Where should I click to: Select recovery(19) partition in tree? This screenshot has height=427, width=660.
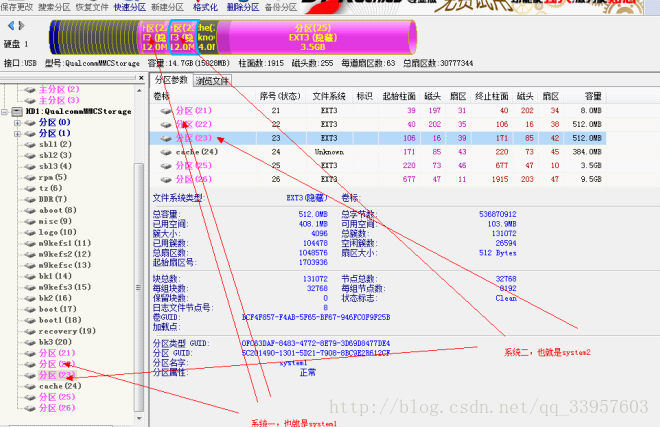pos(67,331)
